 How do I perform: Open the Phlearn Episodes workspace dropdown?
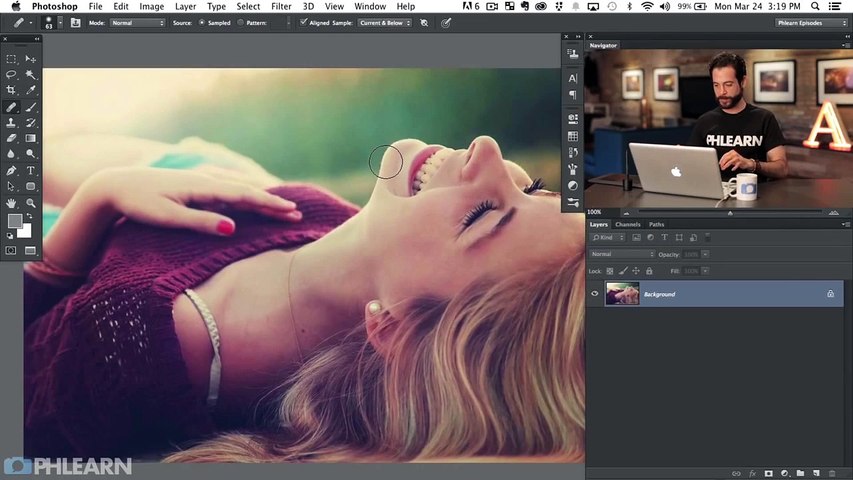(811, 22)
